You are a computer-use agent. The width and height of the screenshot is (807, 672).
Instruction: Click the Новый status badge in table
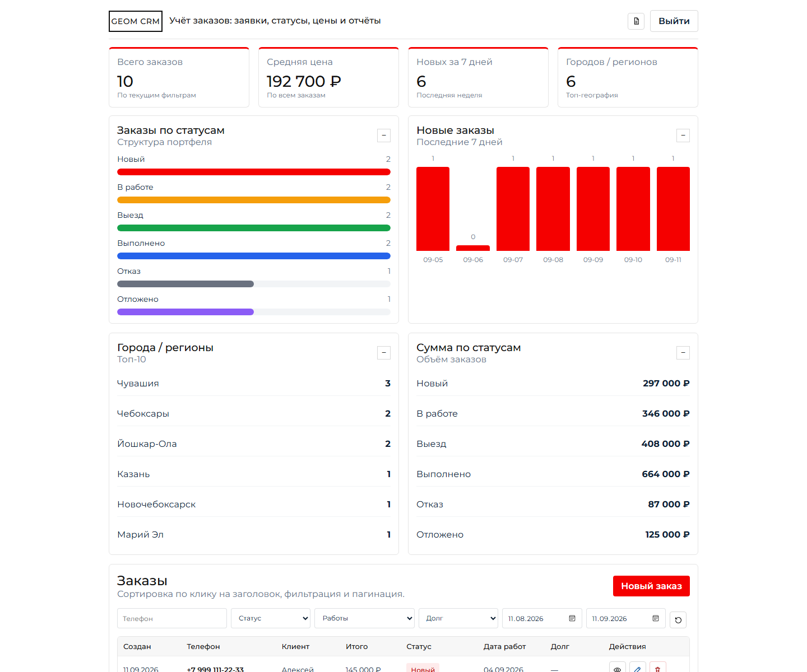point(423,669)
